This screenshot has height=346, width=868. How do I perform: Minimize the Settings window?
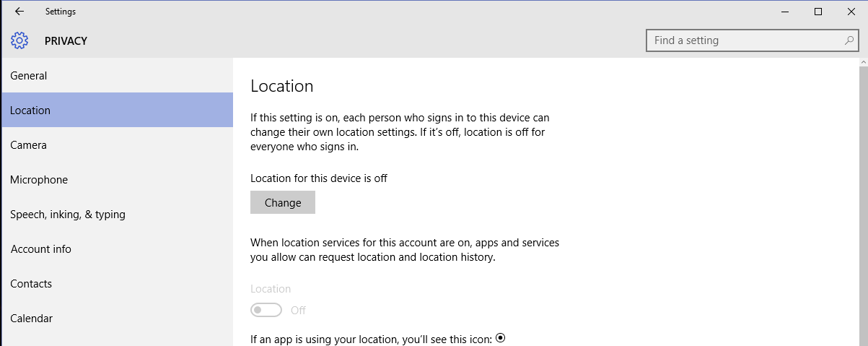tap(784, 12)
